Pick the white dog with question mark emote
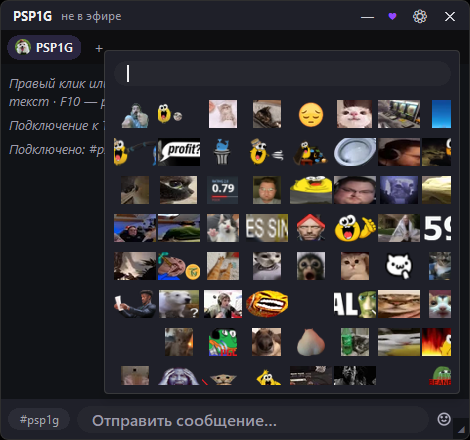Screen dimensions: 470x440 (179, 304)
